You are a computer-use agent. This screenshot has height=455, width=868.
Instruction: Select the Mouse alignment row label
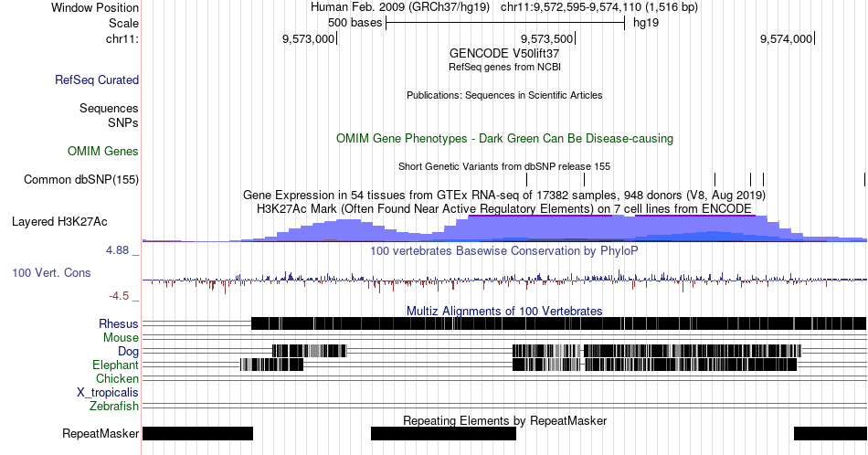121,338
